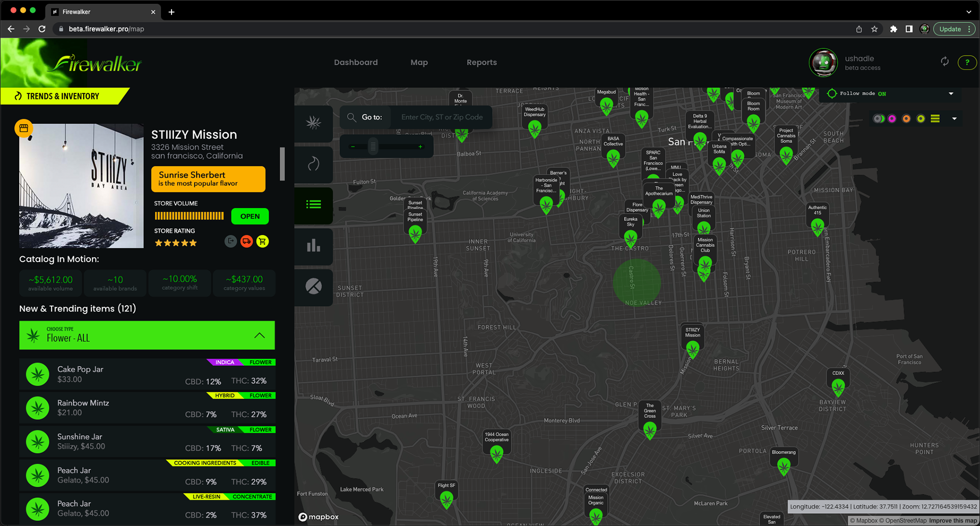Click the STIIIZY Mission map marker
Viewport: 980px width, 526px height.
[693, 349]
